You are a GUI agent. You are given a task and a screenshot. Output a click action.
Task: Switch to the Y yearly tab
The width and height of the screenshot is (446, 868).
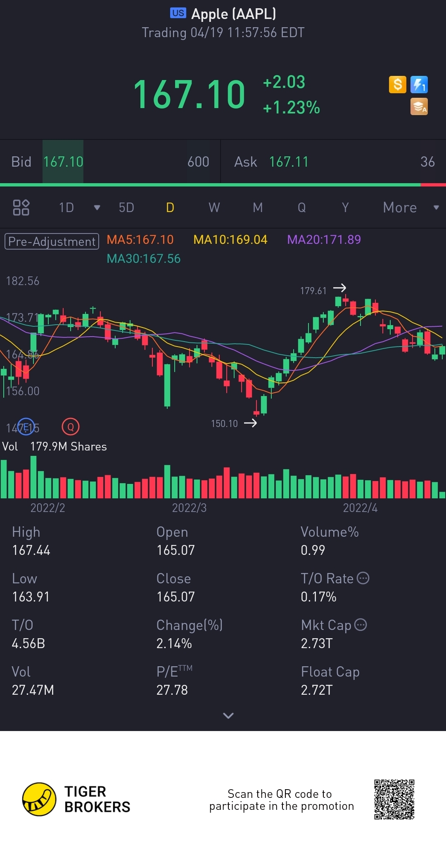(x=345, y=208)
